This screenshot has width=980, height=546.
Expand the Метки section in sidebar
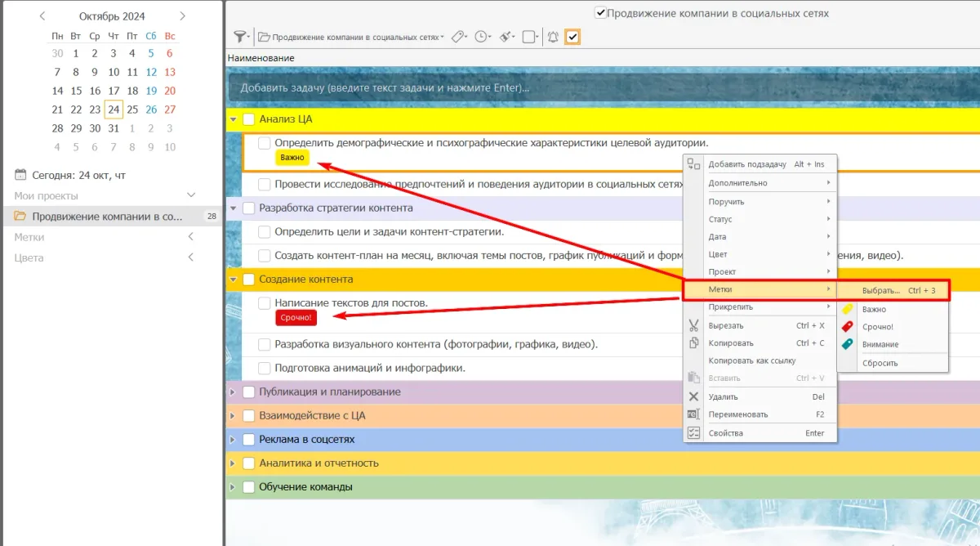tap(191, 237)
